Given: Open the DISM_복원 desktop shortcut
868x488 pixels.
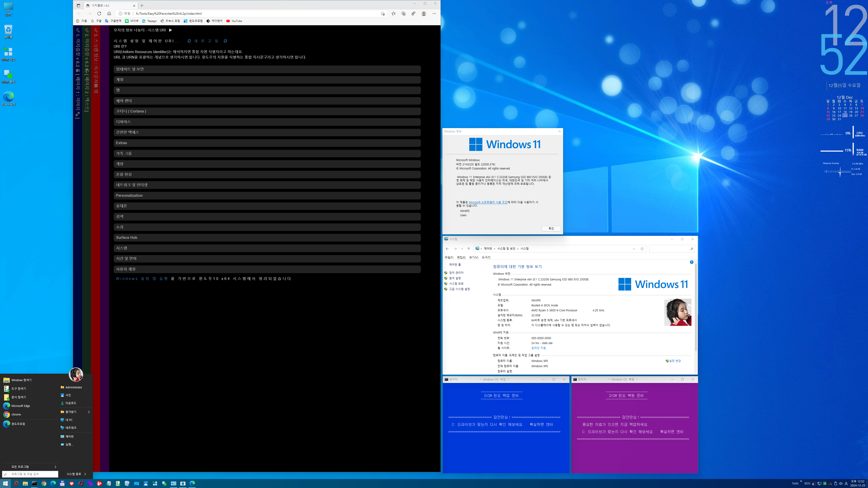Looking at the screenshot, I should (x=8, y=76).
